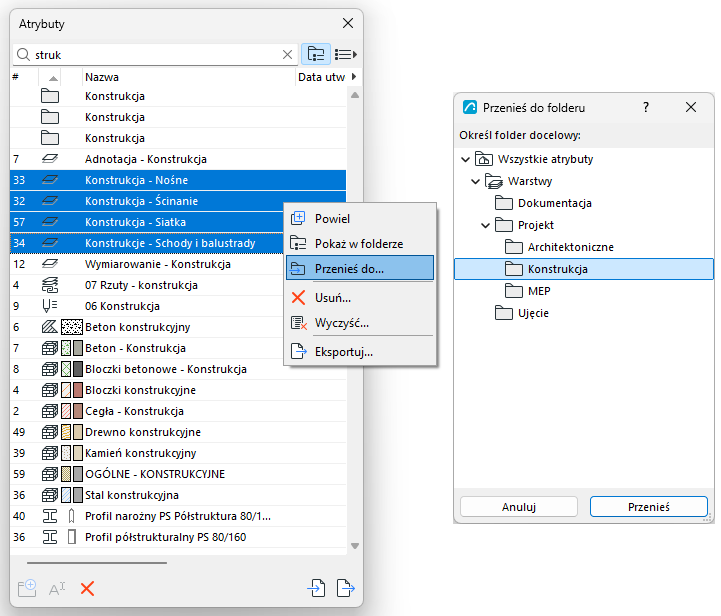Clear the 'struk' search text
Viewport: 721px width, 616px height.
(287, 55)
